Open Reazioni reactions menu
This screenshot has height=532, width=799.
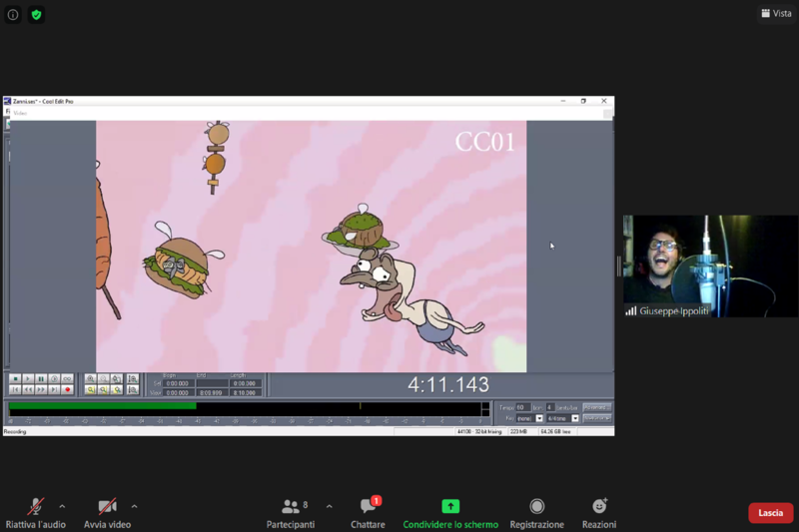click(599, 513)
